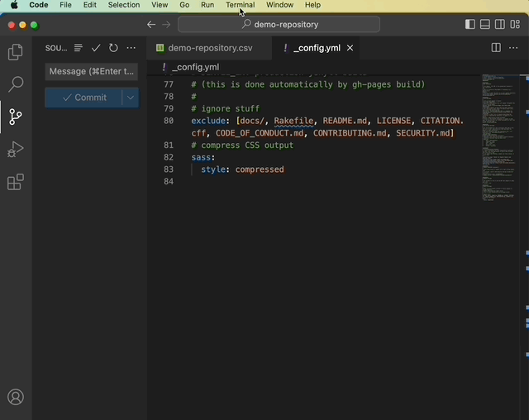The height and width of the screenshot is (420, 529).
Task: Toggle the bottom panel visibility
Action: click(x=485, y=25)
